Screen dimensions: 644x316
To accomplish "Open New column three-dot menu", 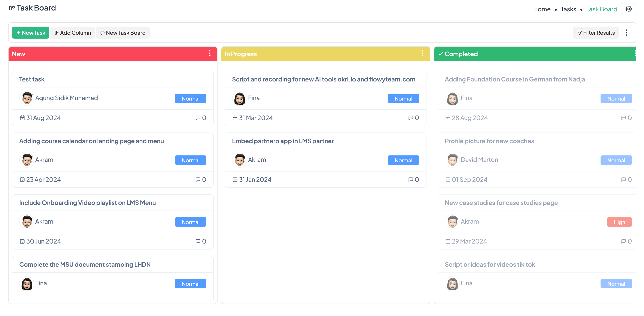I will (x=210, y=53).
